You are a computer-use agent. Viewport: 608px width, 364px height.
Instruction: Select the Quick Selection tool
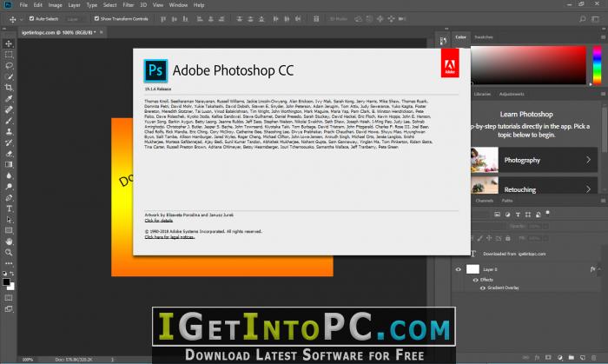[x=9, y=76]
